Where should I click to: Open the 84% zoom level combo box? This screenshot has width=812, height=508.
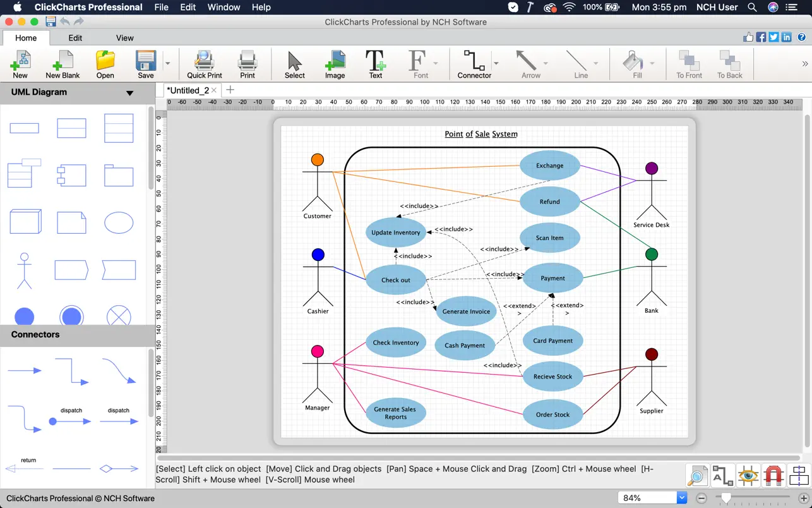[682, 498]
